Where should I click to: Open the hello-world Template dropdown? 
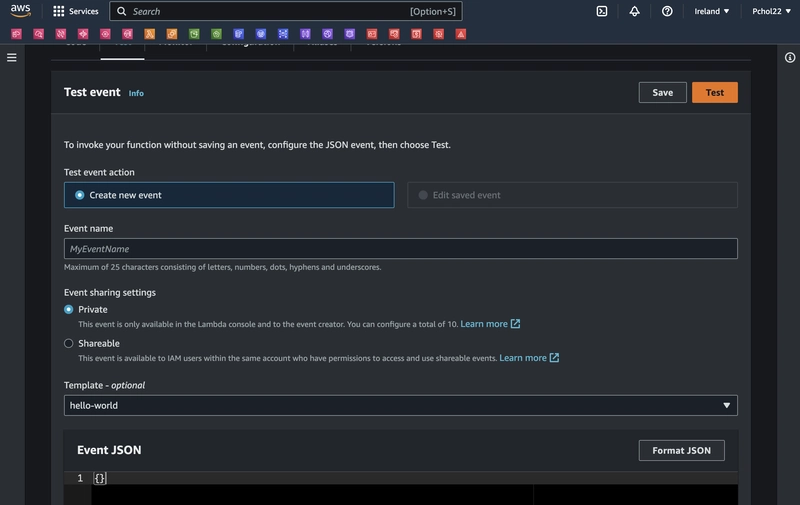(x=401, y=405)
